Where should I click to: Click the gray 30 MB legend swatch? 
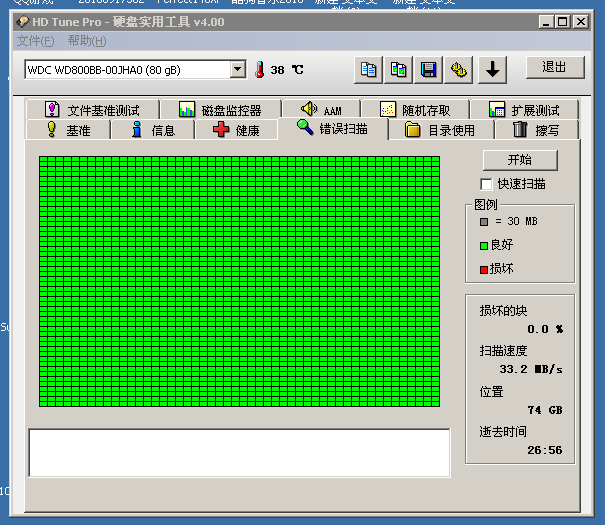(x=484, y=222)
